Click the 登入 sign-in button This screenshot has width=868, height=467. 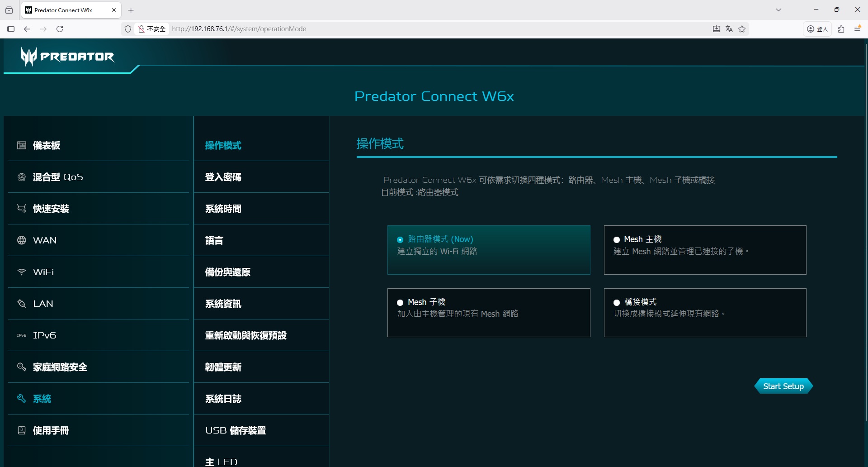click(817, 29)
